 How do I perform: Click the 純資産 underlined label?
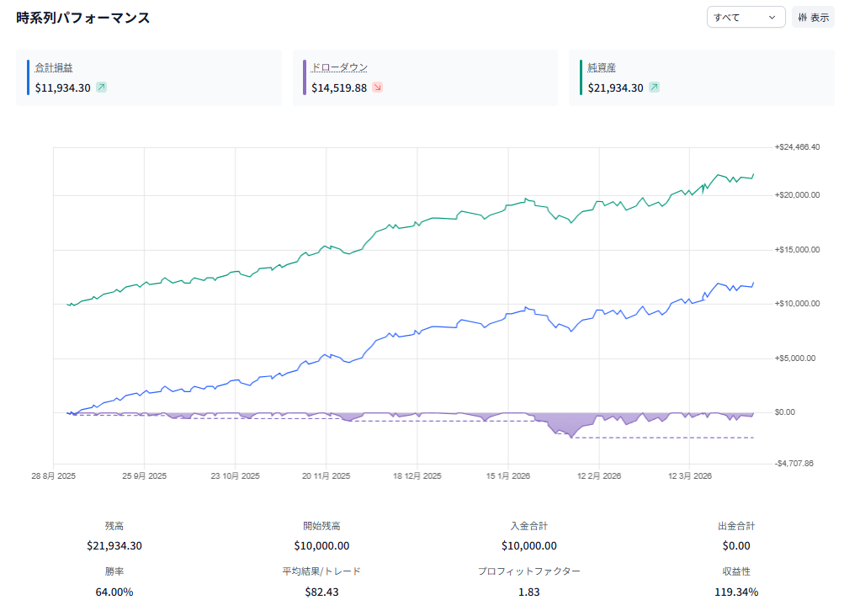tap(604, 67)
